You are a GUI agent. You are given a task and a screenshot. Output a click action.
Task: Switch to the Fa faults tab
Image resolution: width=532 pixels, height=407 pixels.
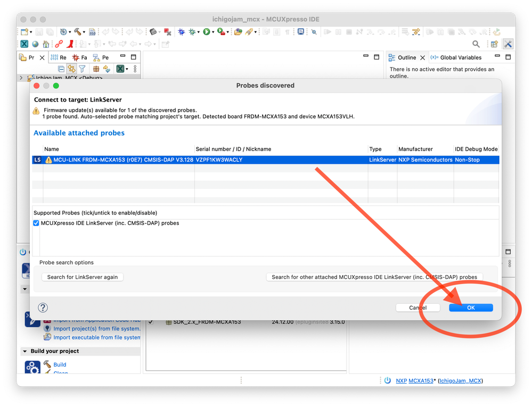pyautogui.click(x=80, y=57)
